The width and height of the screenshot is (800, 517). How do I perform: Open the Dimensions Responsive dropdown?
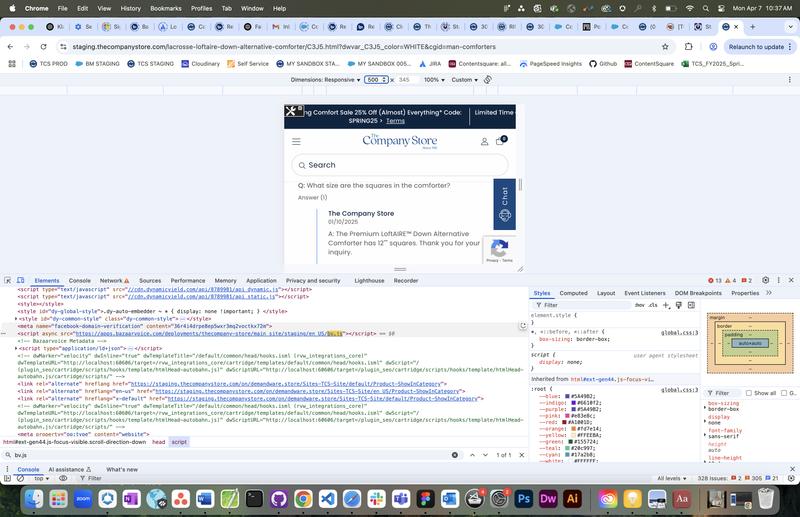click(325, 80)
